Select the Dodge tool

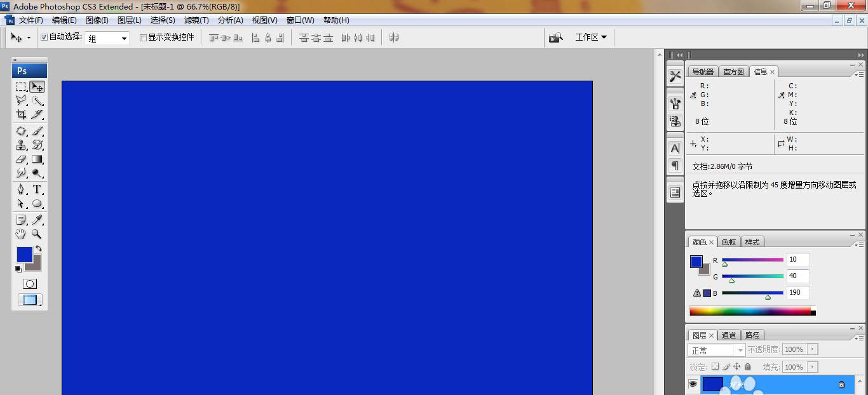tap(37, 173)
